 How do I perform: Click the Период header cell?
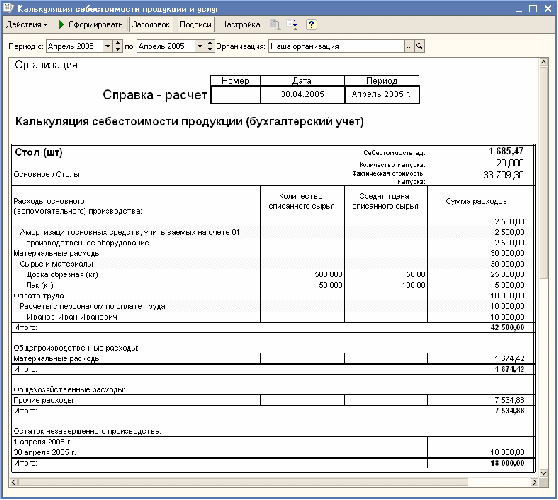click(x=382, y=81)
